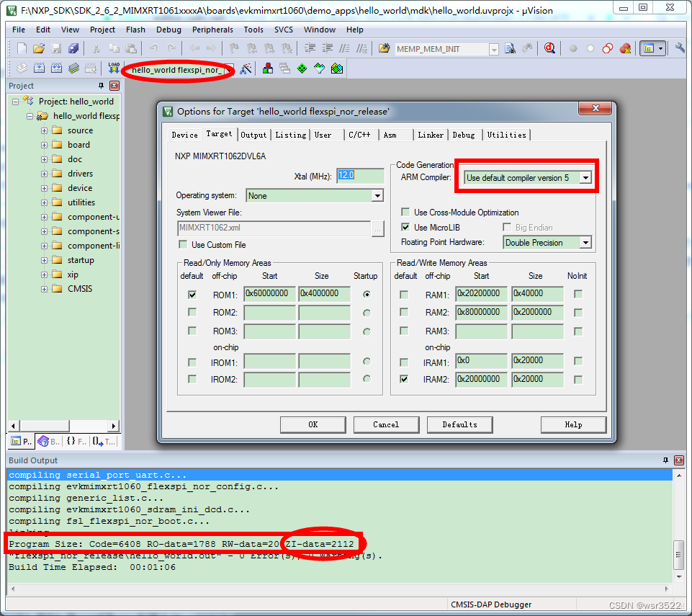
Task: Uncheck ROM1 default checkbox
Action: coord(192,294)
